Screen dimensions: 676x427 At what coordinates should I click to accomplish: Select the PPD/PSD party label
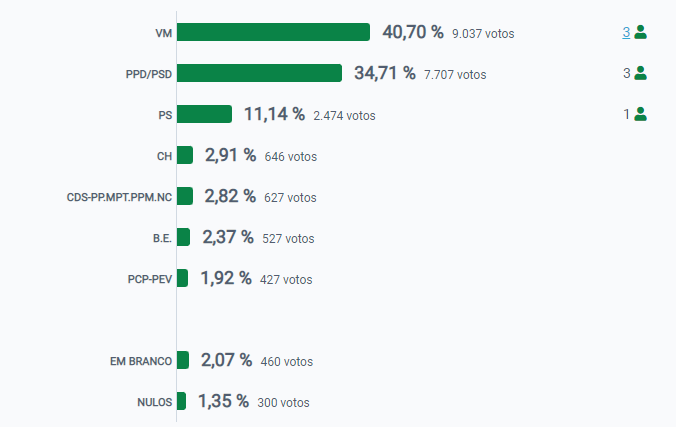149,74
